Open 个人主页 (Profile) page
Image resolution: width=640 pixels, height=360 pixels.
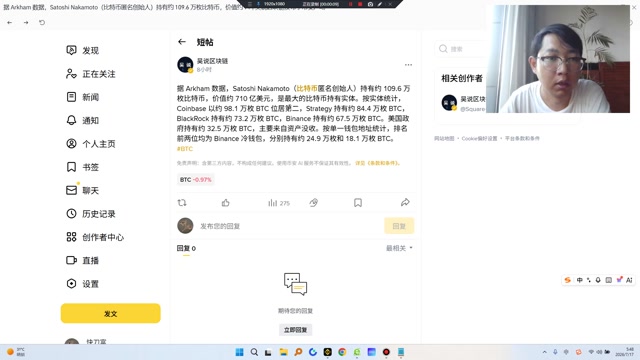pos(91,144)
